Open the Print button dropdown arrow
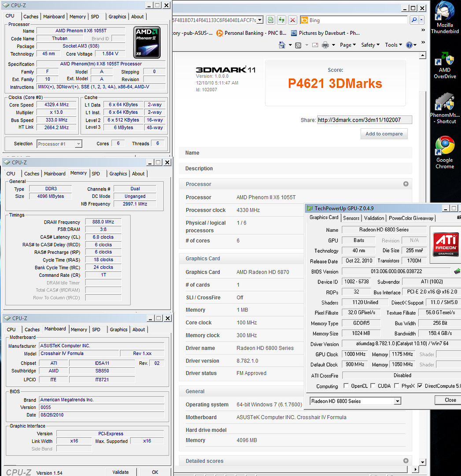The image size is (461, 476). 333,45
